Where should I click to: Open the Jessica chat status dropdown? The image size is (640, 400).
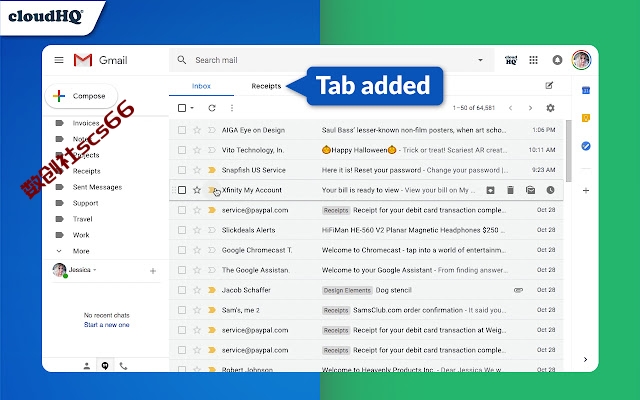pyautogui.click(x=95, y=270)
